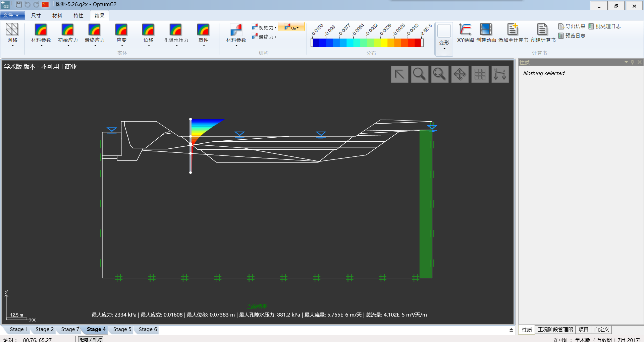Viewport: 644px width, 342px height.
Task: Switch to Stage 5 tab
Action: pos(122,329)
